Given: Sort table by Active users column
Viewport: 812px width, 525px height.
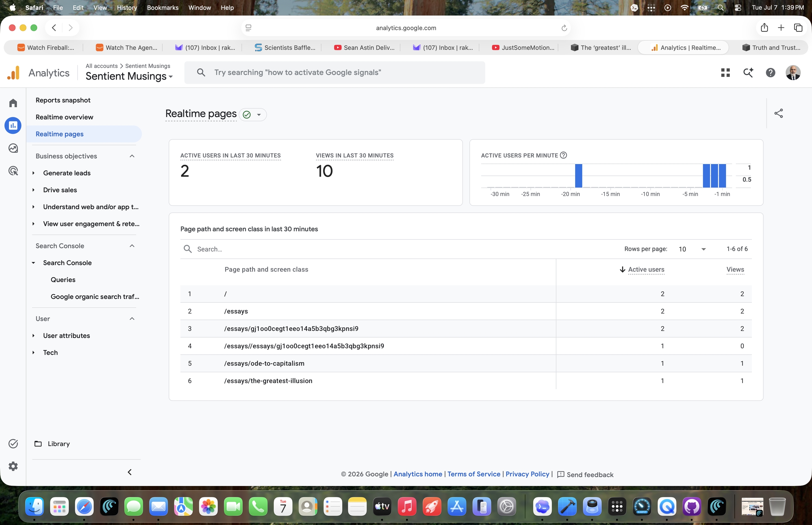Looking at the screenshot, I should 646,269.
